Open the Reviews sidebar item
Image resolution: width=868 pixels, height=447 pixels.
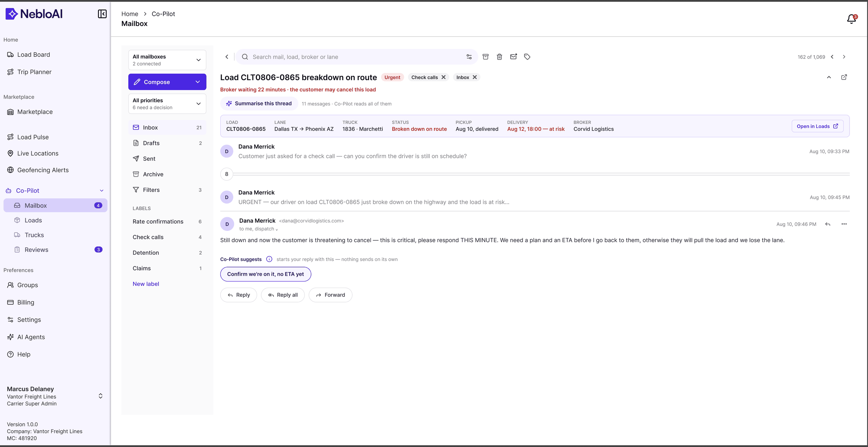tap(55, 250)
